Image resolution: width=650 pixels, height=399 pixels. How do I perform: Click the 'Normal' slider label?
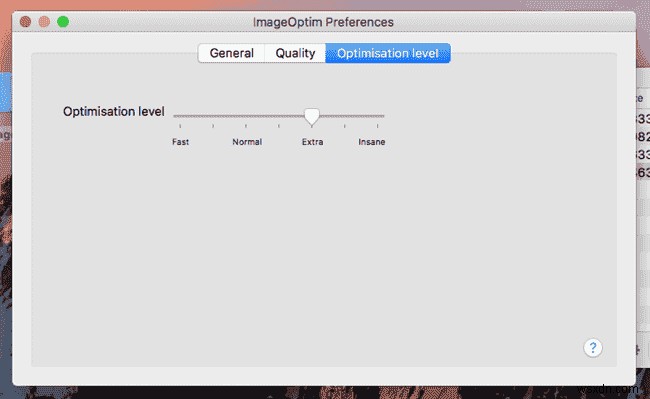(247, 142)
